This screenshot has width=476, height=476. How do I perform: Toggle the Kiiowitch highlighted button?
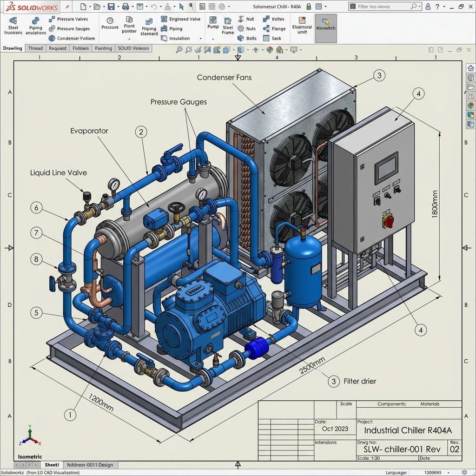pos(326,28)
